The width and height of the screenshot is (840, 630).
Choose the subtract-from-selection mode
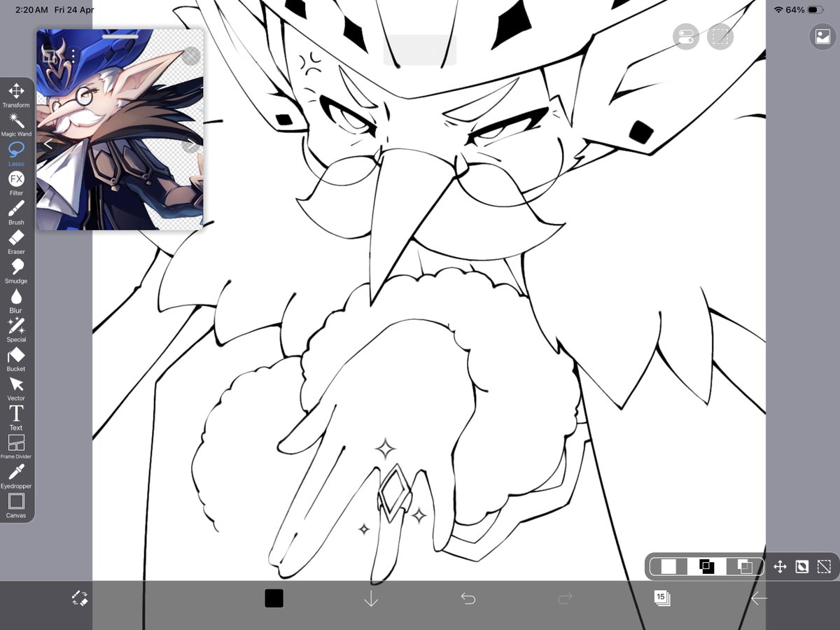745,567
